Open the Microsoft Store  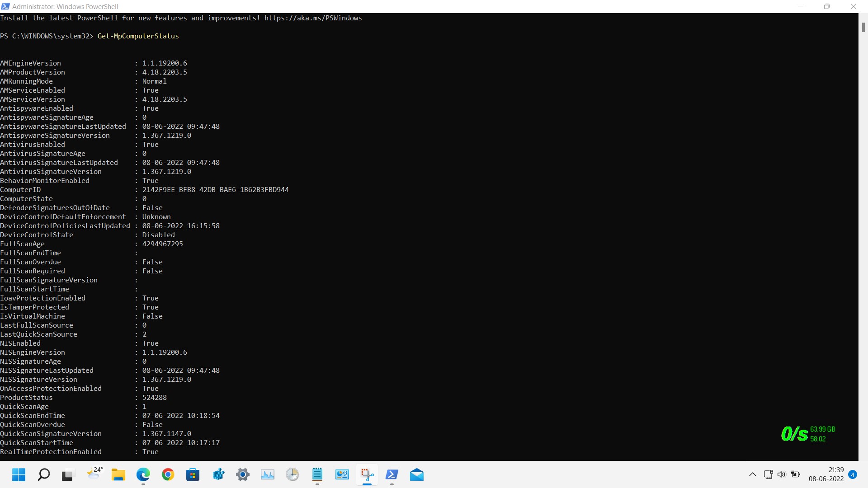193,475
